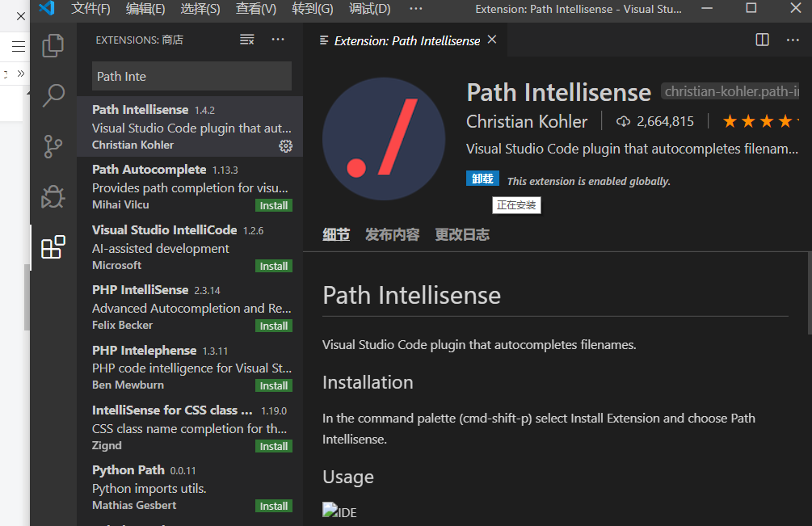
Task: Split the editor to the right
Action: [762, 40]
